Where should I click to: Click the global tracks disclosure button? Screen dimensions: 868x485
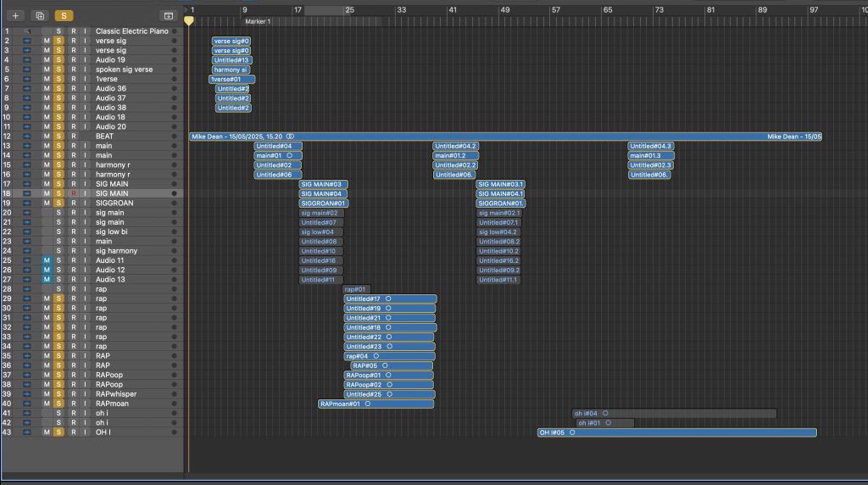click(169, 15)
